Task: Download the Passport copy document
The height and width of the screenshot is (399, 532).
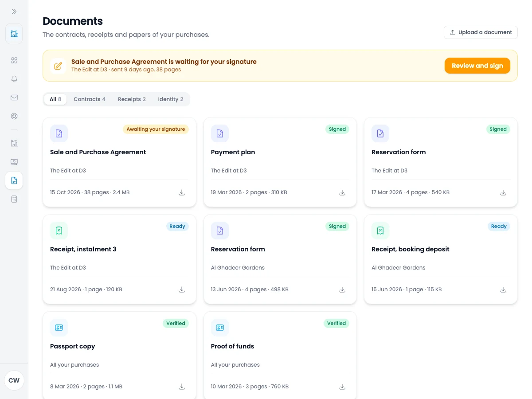Action: click(x=182, y=387)
